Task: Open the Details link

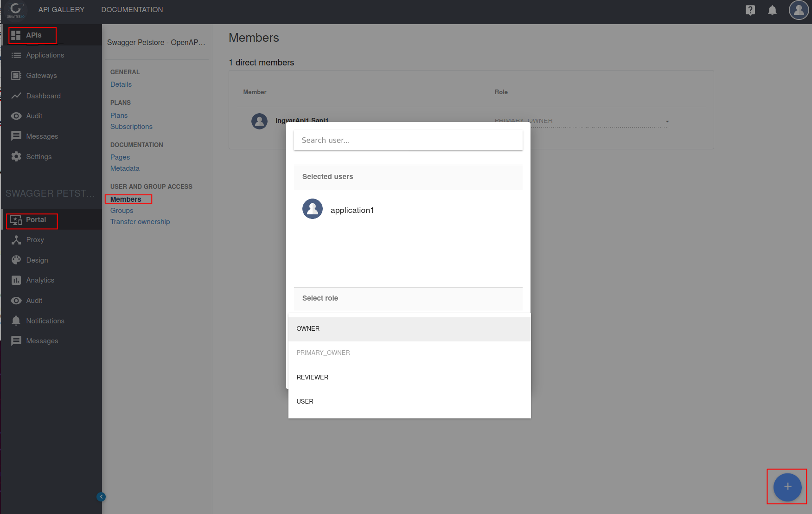Action: click(121, 84)
